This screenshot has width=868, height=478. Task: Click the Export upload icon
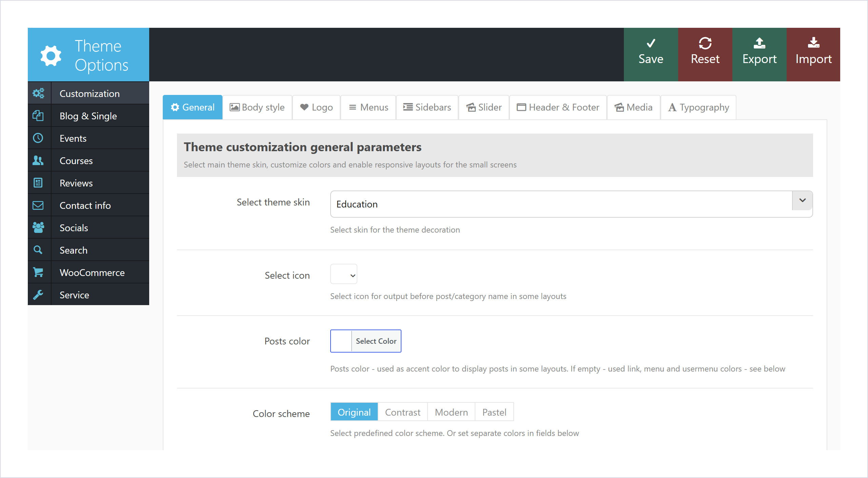coord(759,43)
